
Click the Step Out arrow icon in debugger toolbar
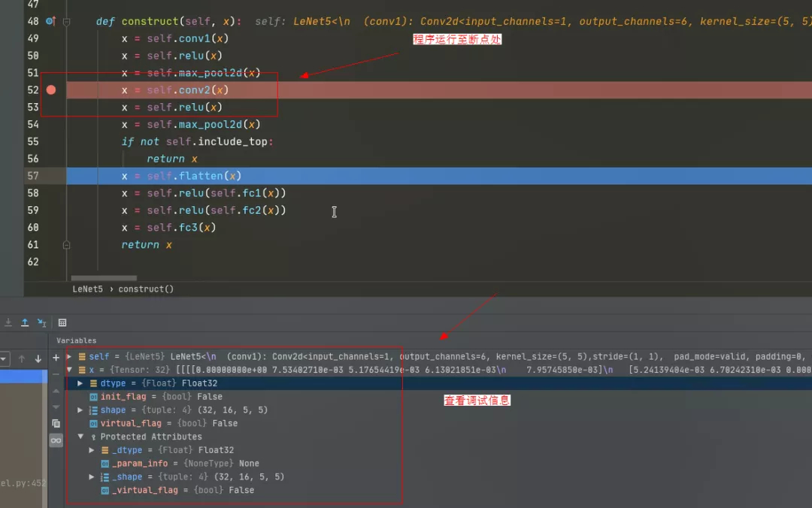[x=25, y=322]
